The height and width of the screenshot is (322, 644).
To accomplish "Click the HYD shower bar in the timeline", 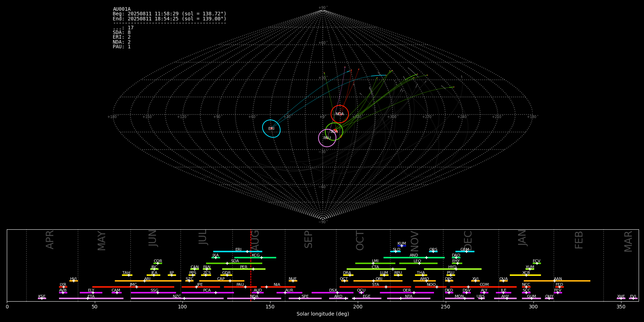I will click(x=453, y=269).
